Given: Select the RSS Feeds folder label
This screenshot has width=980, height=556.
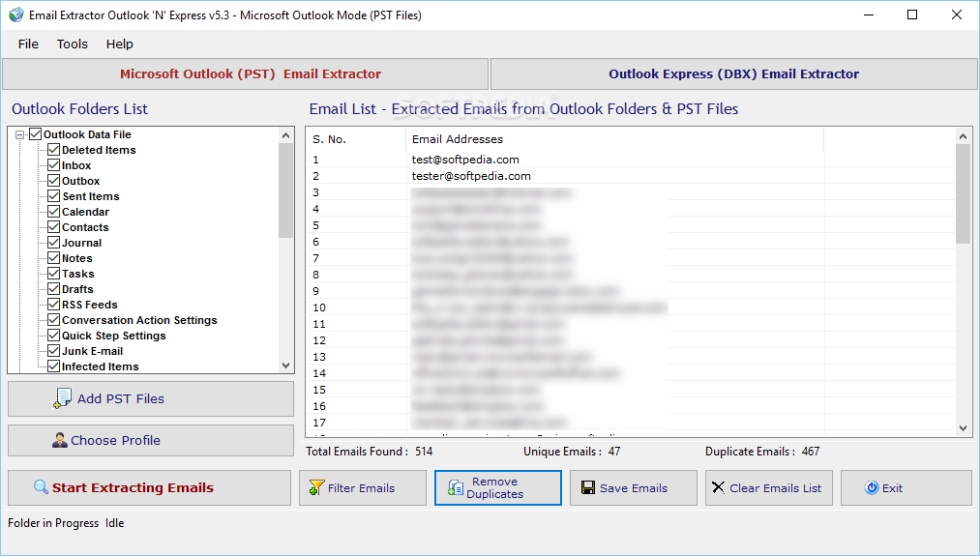Looking at the screenshot, I should (x=89, y=305).
